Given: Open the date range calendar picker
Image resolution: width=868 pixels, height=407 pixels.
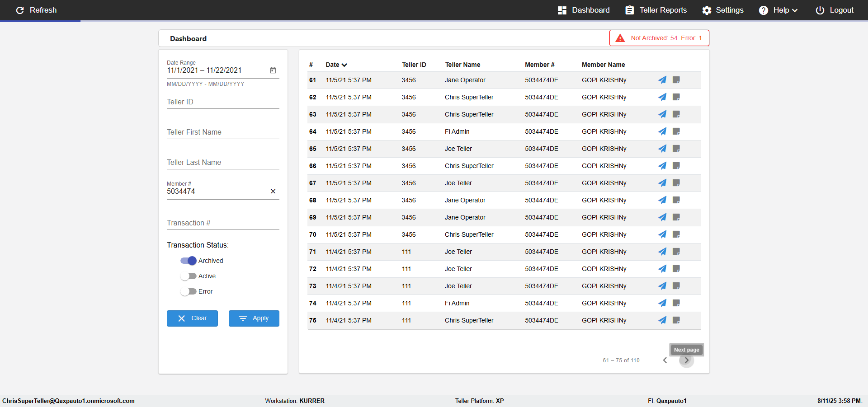Looking at the screenshot, I should [x=273, y=70].
